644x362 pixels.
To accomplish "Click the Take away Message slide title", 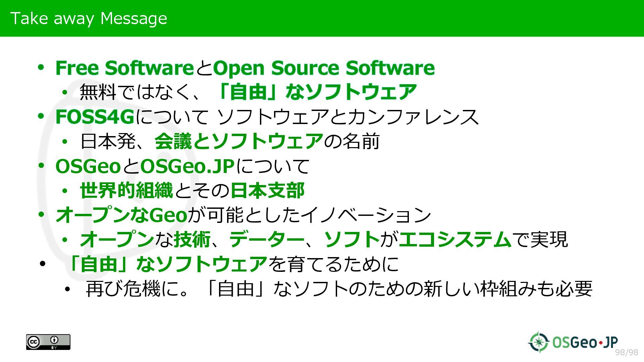I will click(89, 18).
